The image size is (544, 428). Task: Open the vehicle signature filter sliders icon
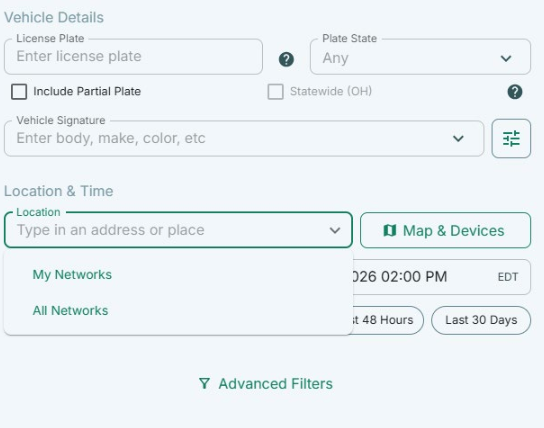(511, 138)
